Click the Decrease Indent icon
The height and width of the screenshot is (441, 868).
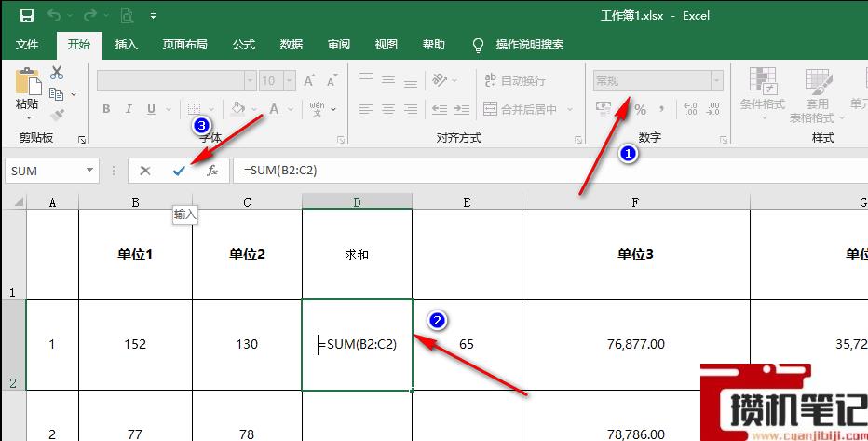(440, 108)
